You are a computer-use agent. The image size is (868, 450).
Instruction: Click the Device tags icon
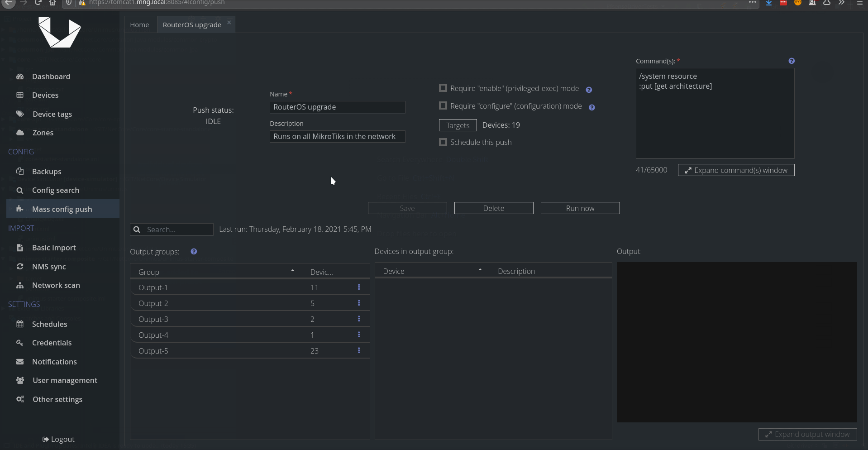point(20,114)
